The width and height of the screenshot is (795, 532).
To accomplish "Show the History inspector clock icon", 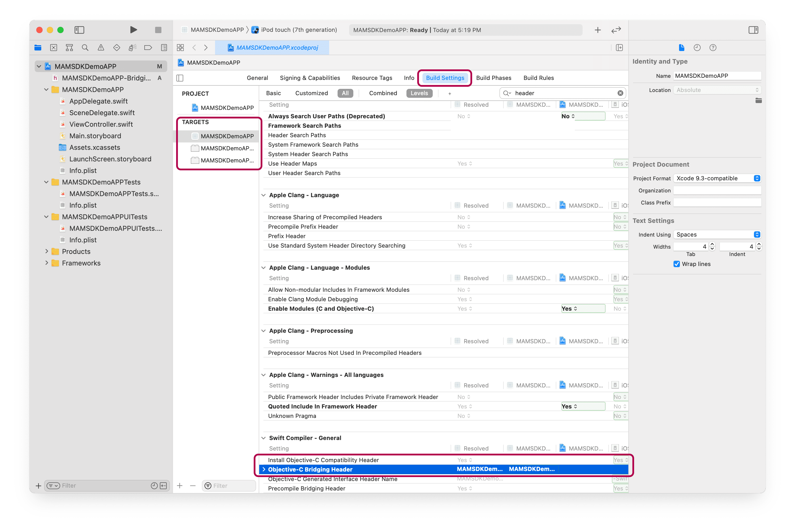I will [x=697, y=48].
